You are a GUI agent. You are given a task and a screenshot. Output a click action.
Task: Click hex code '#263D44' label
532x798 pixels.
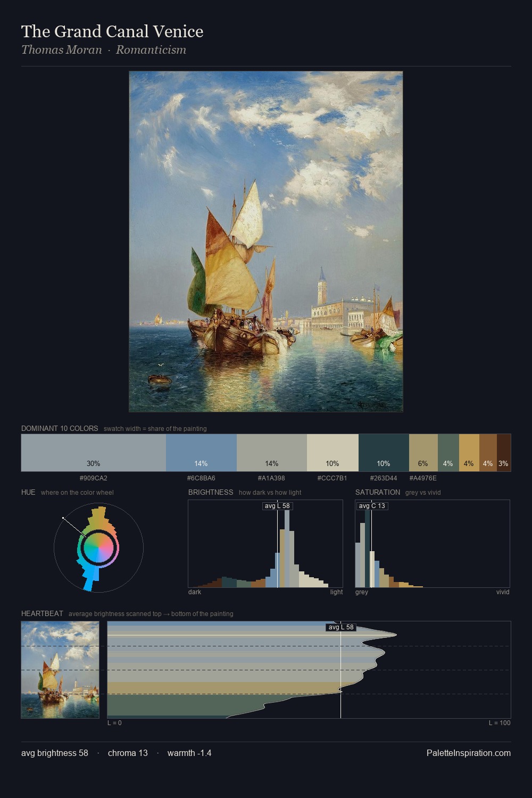click(384, 478)
